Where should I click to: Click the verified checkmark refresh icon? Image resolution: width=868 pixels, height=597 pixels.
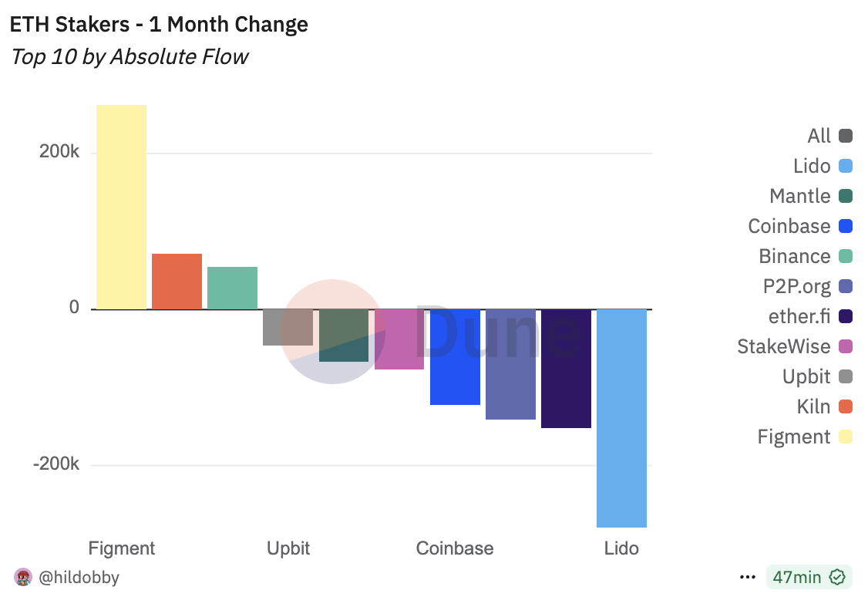click(x=837, y=577)
